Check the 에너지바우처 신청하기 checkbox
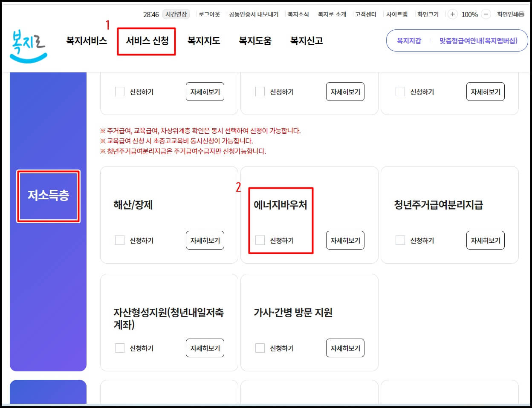The height and width of the screenshot is (408, 532). pos(260,240)
